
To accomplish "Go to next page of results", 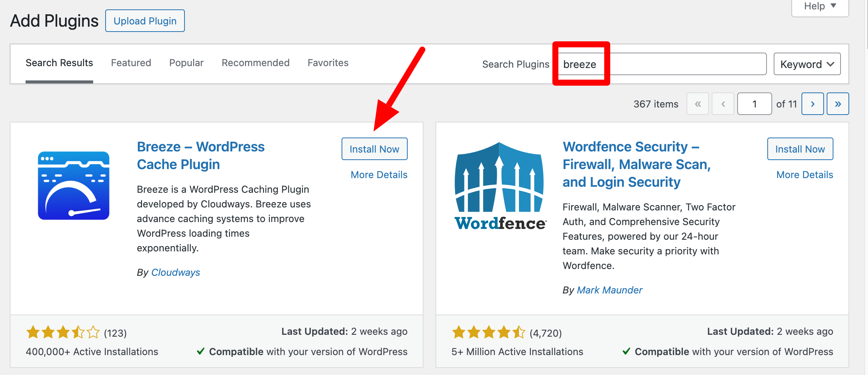I will [x=812, y=104].
